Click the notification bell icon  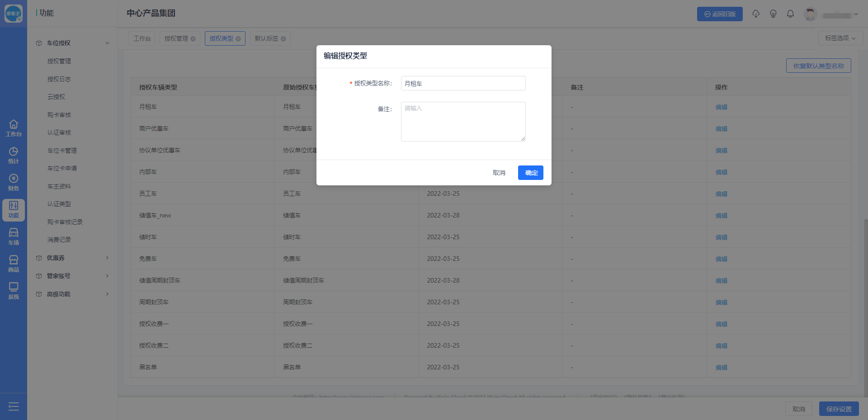tap(790, 14)
